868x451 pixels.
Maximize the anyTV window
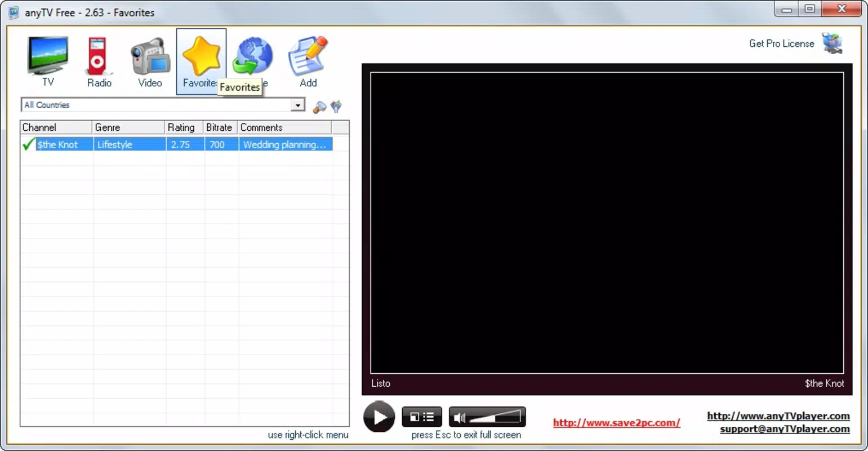809,9
